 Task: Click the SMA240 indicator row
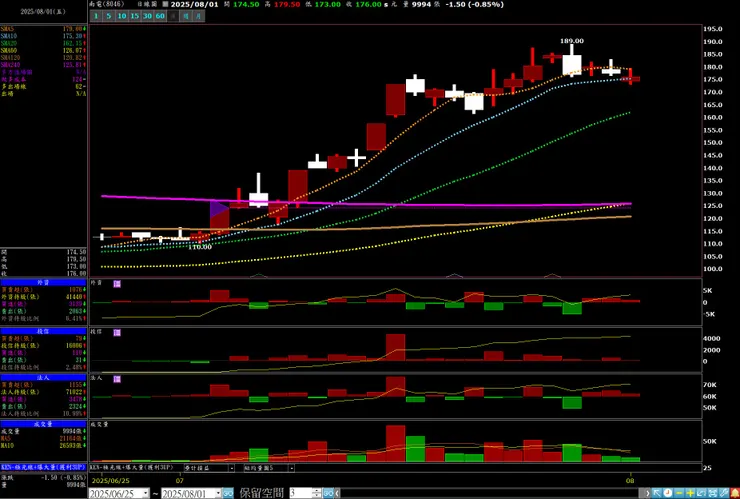43,65
